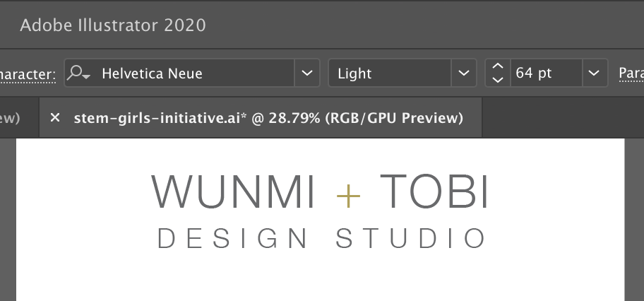Open the font size presets dropdown
This screenshot has width=644, height=301.
point(594,73)
